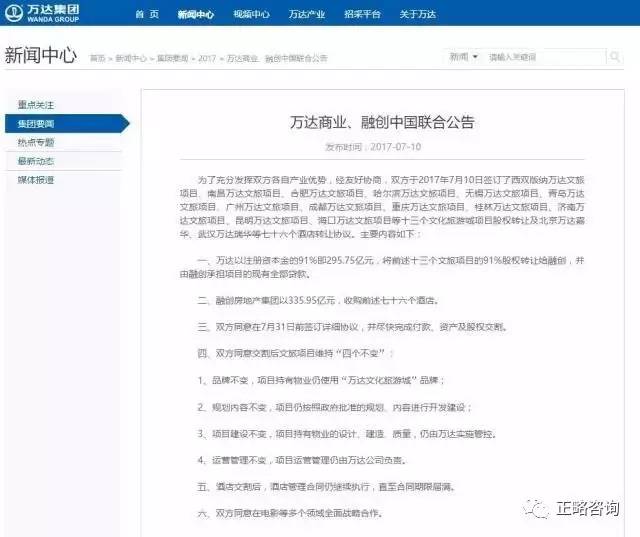The image size is (640, 537).
Task: Click paragraph mentioning 335.95亿元
Action: point(318,300)
